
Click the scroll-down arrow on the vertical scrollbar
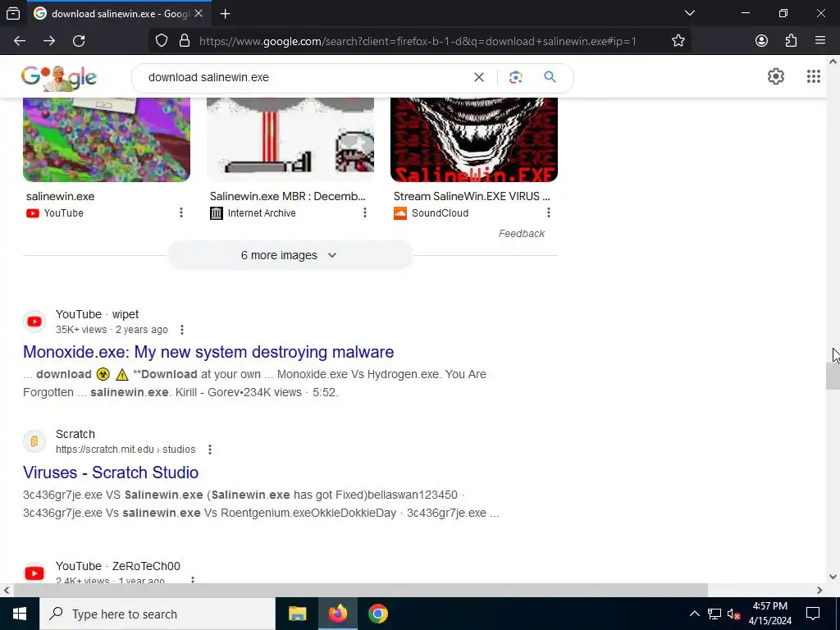click(x=833, y=577)
